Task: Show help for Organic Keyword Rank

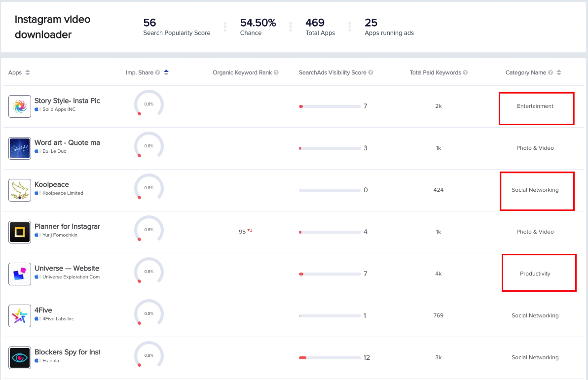Action: coord(276,72)
